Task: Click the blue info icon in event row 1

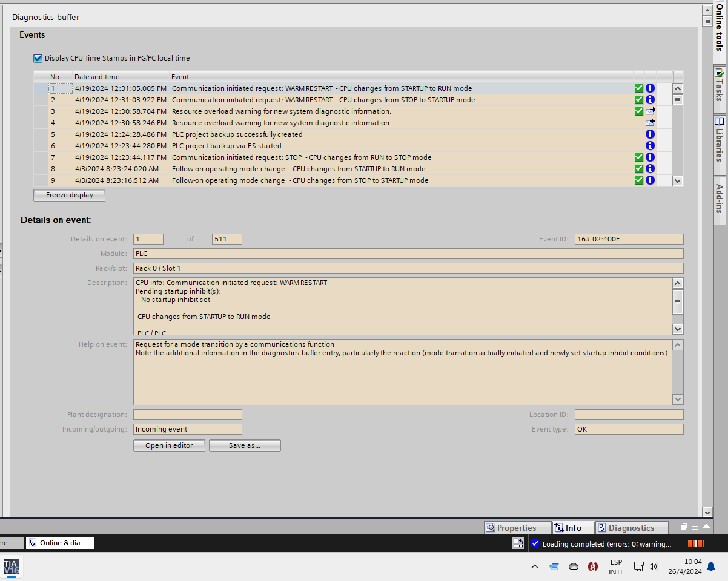Action: 650,88
